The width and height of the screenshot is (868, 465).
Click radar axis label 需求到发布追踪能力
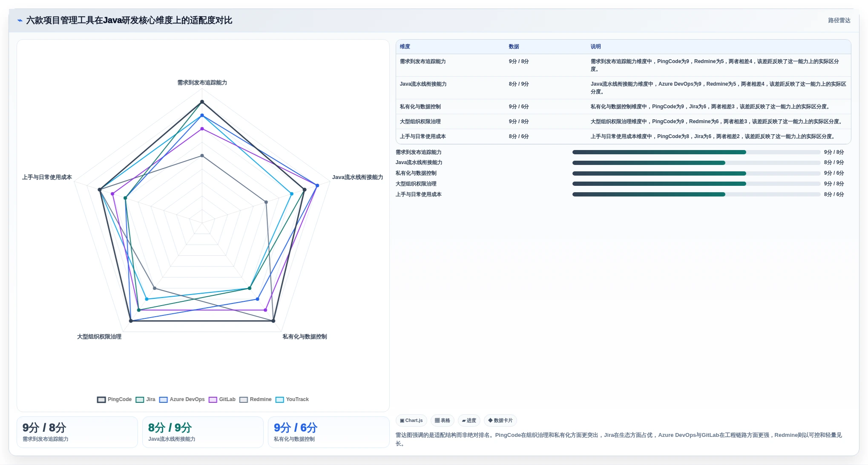[202, 83]
